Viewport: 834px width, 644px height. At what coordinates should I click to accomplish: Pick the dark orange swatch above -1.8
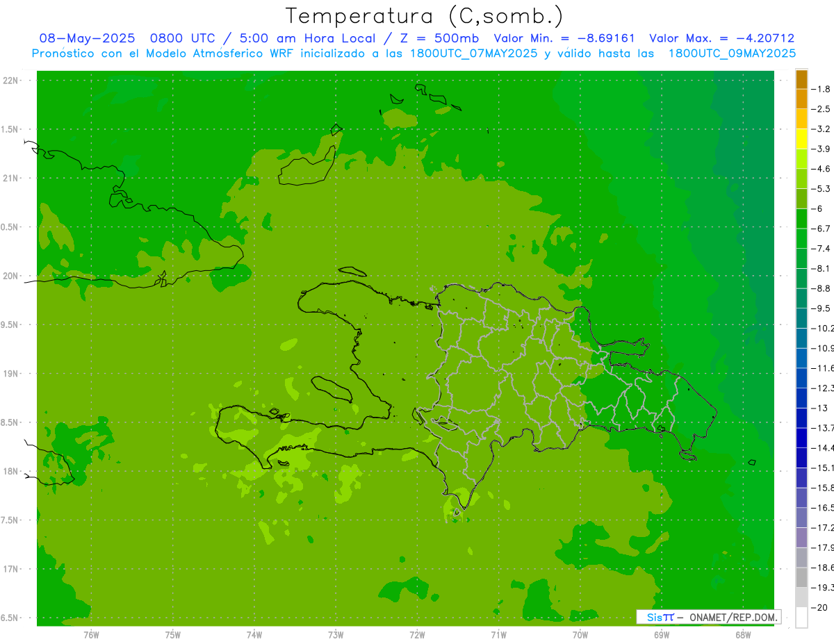801,79
